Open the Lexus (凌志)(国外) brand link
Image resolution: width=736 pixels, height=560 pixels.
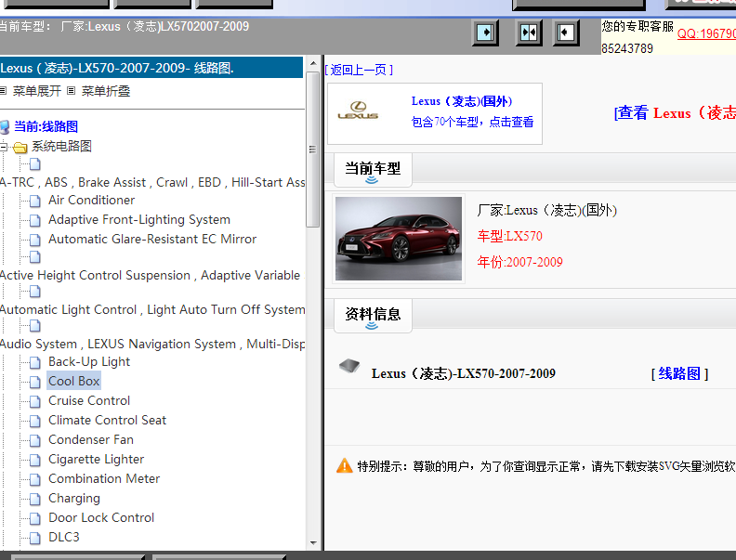tap(462, 101)
